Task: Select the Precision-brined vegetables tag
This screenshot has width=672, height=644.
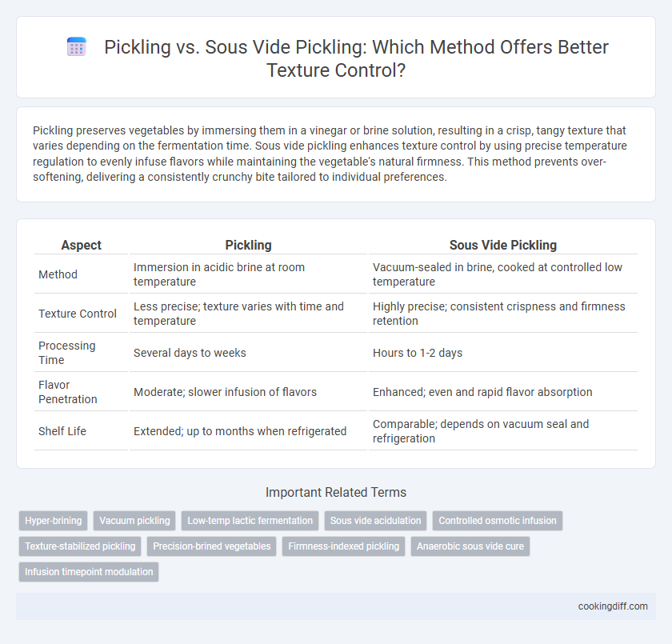Action: point(212,546)
